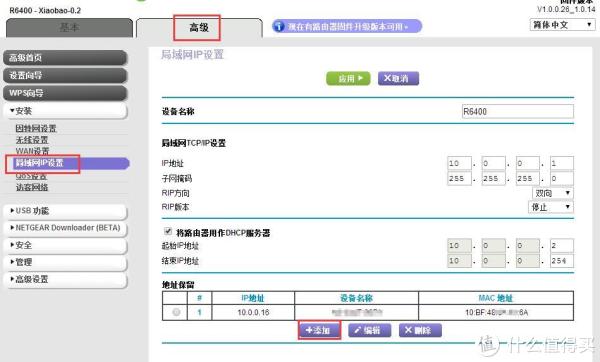Toggle 将路由器用作DHCP服务器 checkbox
Image resolution: width=600 pixels, height=362 pixels.
tap(168, 231)
